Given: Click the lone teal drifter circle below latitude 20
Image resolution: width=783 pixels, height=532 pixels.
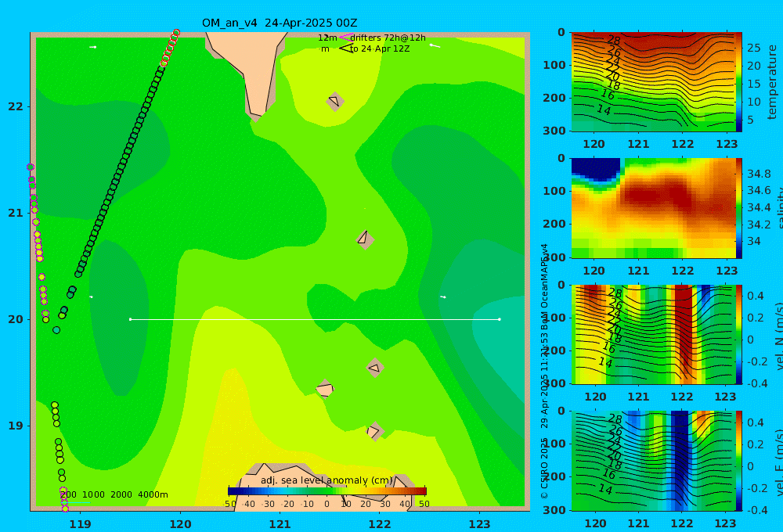Looking at the screenshot, I should click(56, 330).
